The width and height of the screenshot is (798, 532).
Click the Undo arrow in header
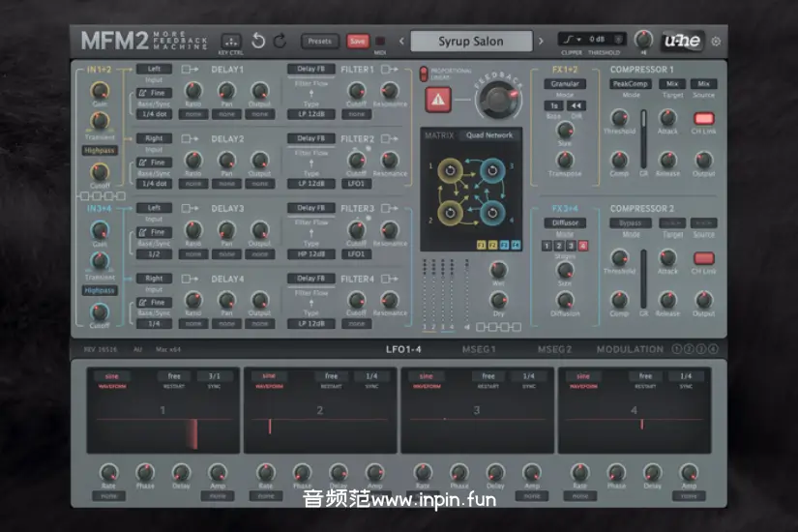coord(258,41)
